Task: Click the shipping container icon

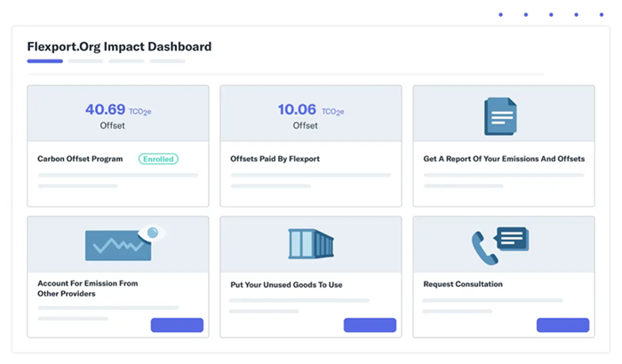Action: point(311,244)
